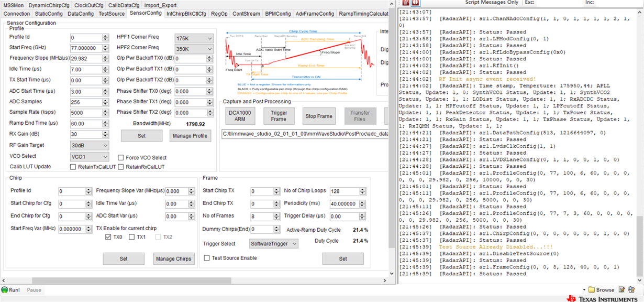The image size is (644, 302).
Task: Click the 'Script Messages Only' label
Action: 492,3
